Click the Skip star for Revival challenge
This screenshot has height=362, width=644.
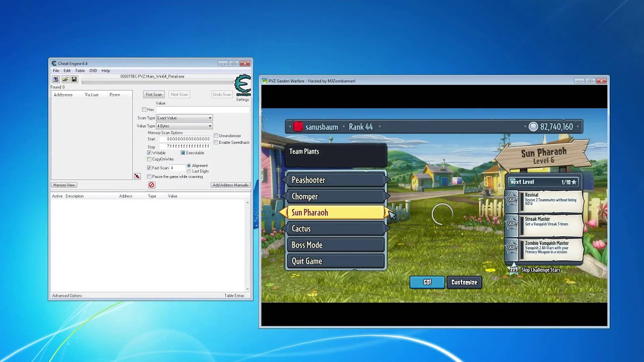pos(512,200)
